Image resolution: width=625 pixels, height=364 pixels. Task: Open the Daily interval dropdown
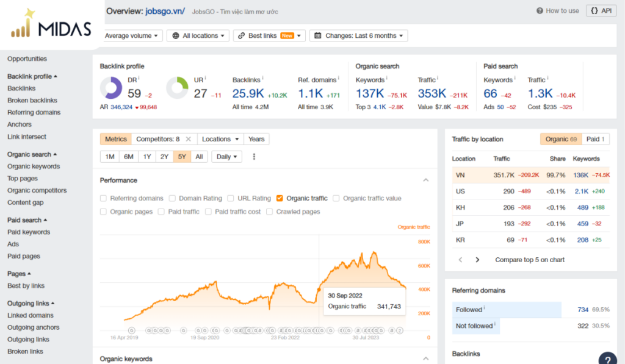click(226, 157)
